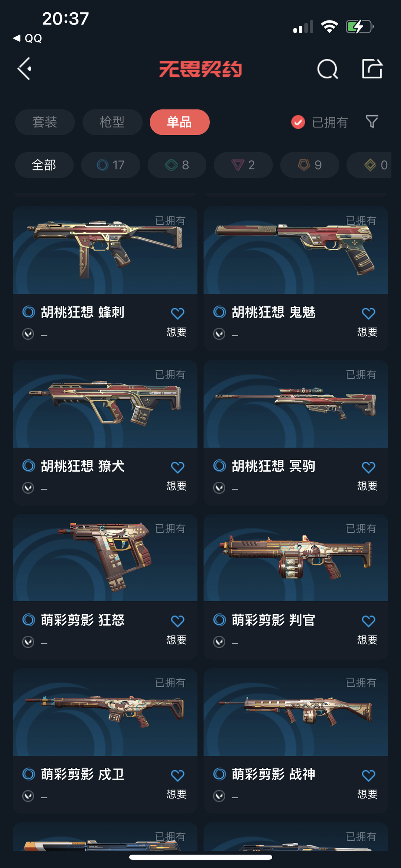Open search with the magnifier icon

click(327, 69)
